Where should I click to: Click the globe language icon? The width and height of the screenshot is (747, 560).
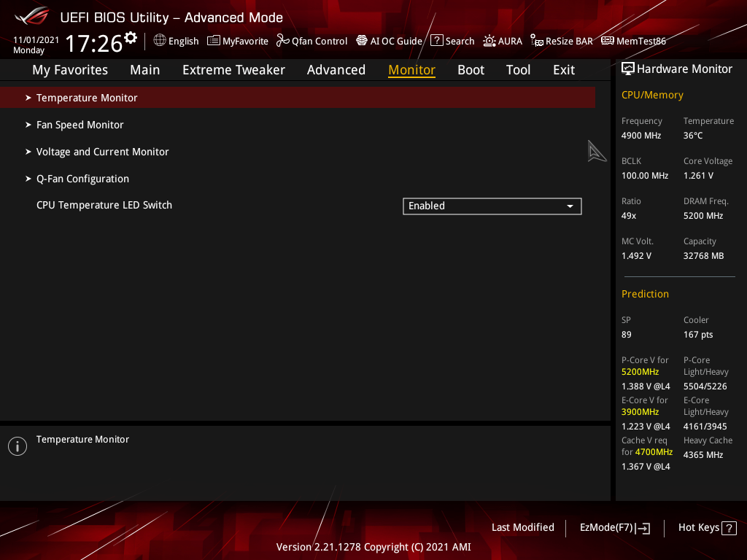click(x=160, y=41)
